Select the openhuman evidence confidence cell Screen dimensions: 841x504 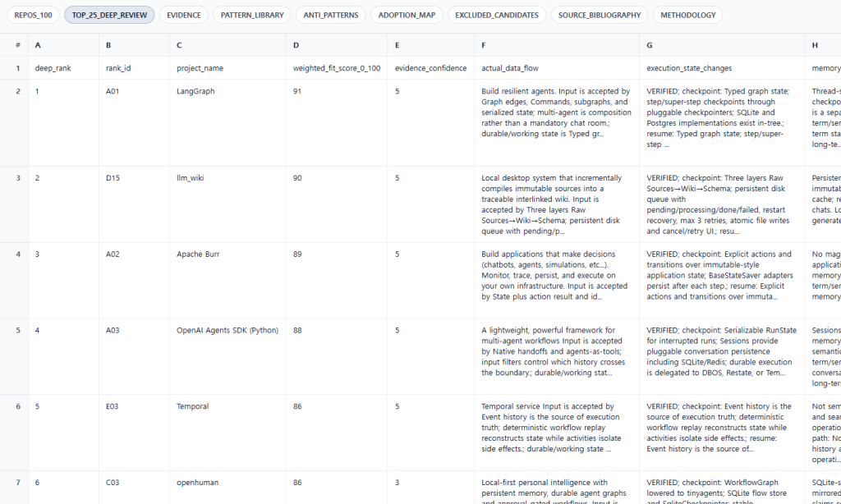[430, 488]
